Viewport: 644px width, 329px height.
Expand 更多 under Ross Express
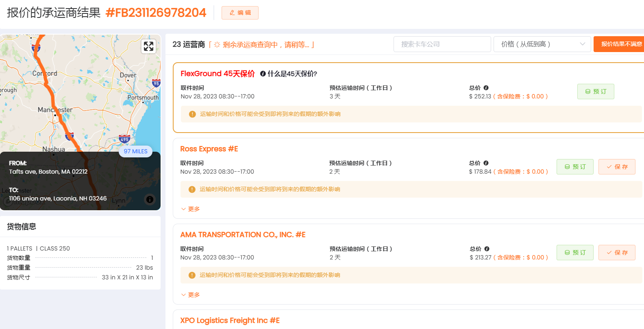(190, 209)
